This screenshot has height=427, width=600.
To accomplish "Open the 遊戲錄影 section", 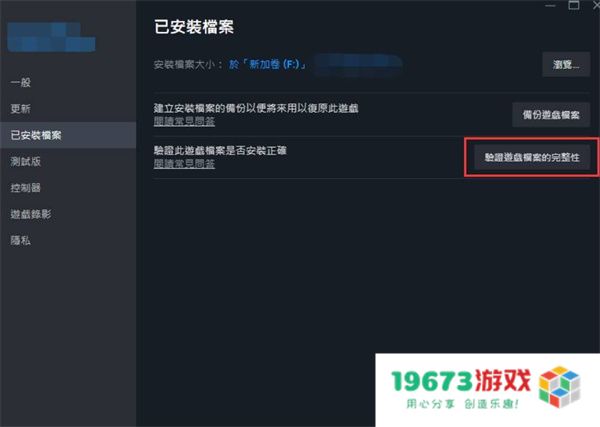I will click(31, 214).
